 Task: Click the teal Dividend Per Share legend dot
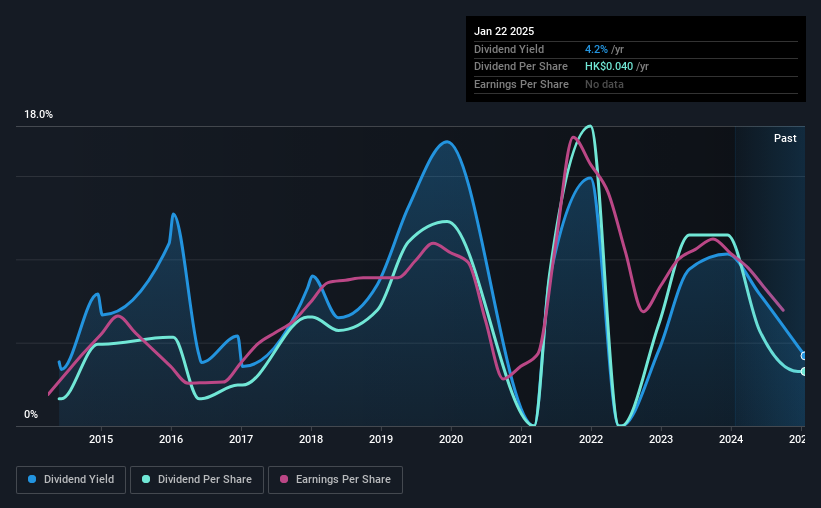[146, 479]
